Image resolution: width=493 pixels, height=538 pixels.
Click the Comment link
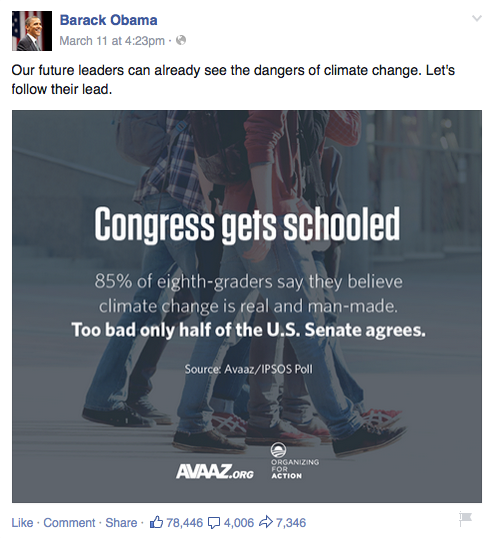click(69, 523)
